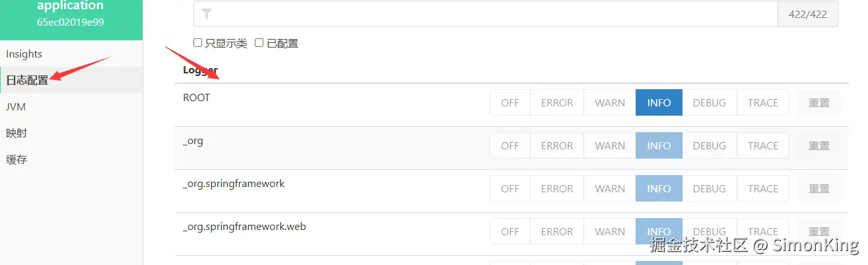This screenshot has width=868, height=265.
Task: Reset the _org logger with 重置
Action: pyautogui.click(x=819, y=145)
